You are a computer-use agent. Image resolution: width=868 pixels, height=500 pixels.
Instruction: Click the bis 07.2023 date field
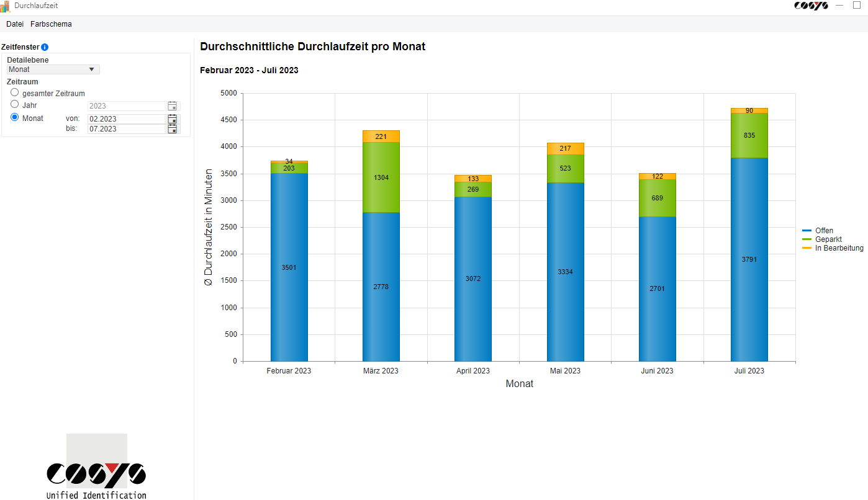[127, 129]
